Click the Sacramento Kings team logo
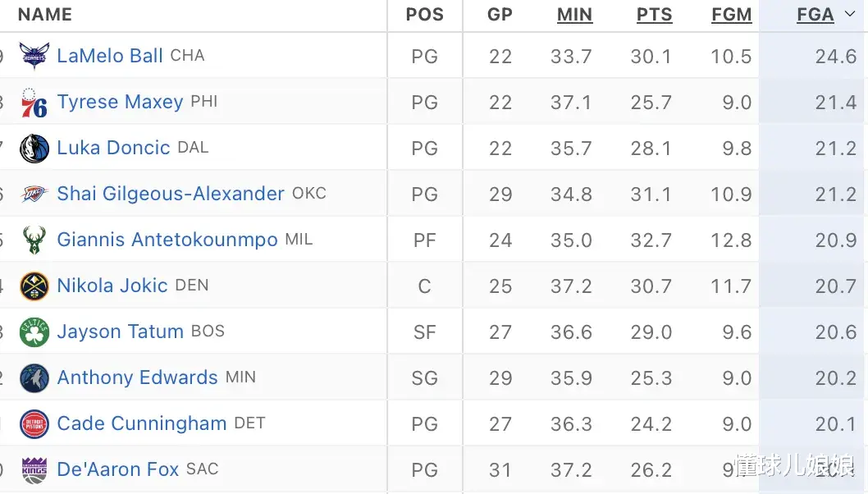This screenshot has height=494, width=868. pos(34,470)
